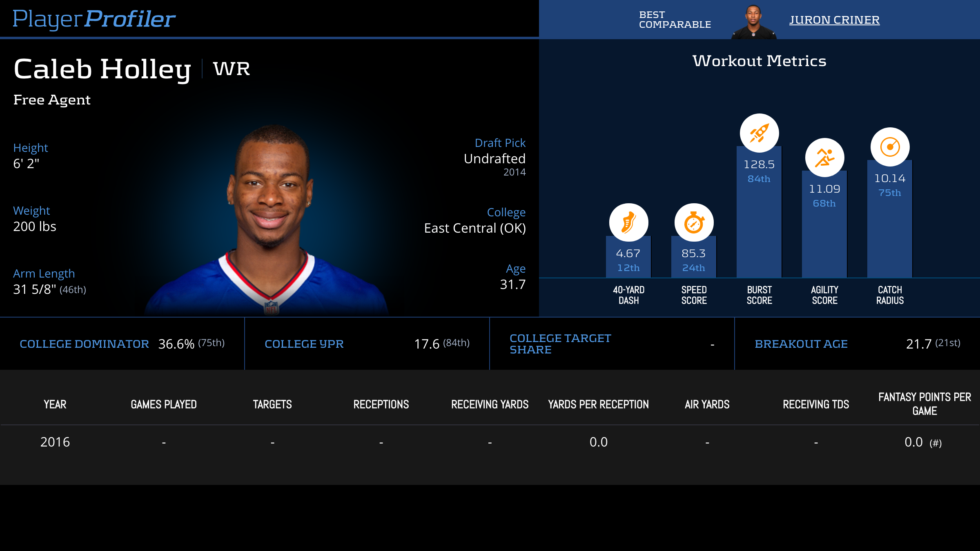980x551 pixels.
Task: Click the Fantasy Points Per Game header
Action: tap(924, 404)
